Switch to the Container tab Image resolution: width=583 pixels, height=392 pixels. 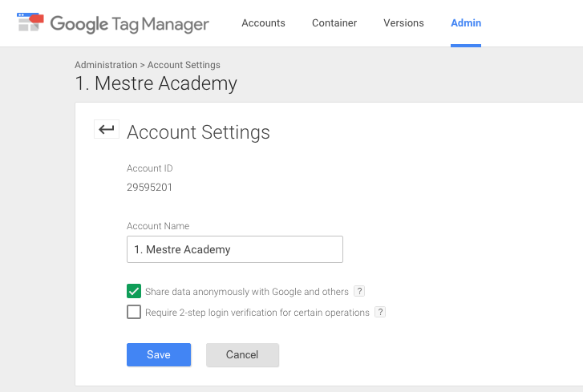pos(334,22)
